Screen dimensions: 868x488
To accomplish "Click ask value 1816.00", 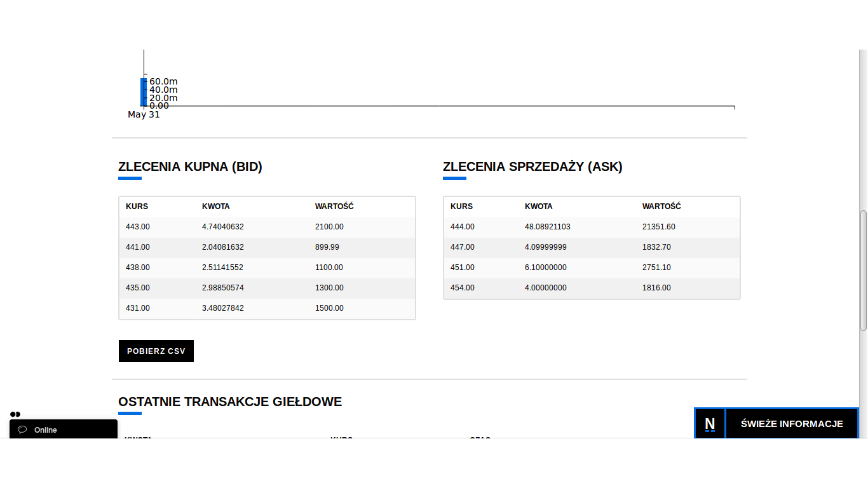I will [656, 288].
